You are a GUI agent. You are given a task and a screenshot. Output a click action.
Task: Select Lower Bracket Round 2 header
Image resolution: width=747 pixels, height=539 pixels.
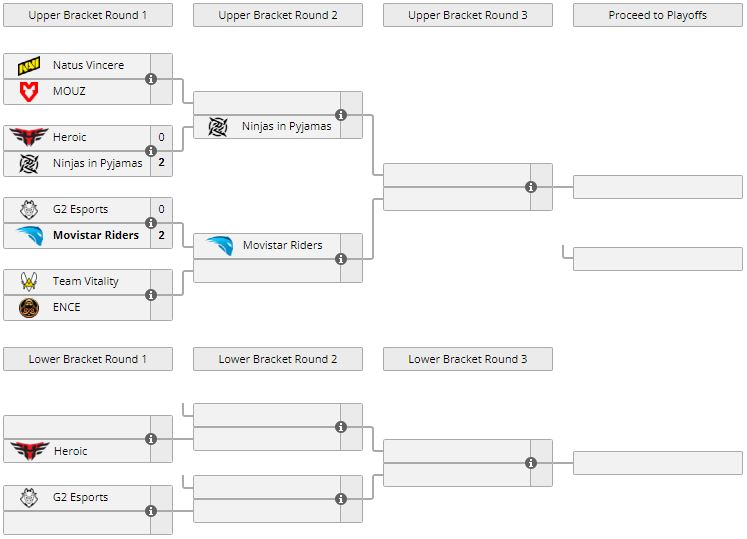tap(278, 359)
